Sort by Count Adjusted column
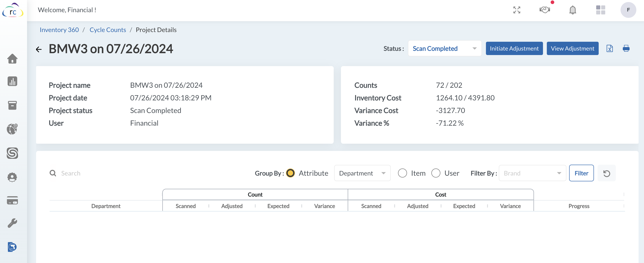This screenshot has width=644, height=263. click(232, 206)
